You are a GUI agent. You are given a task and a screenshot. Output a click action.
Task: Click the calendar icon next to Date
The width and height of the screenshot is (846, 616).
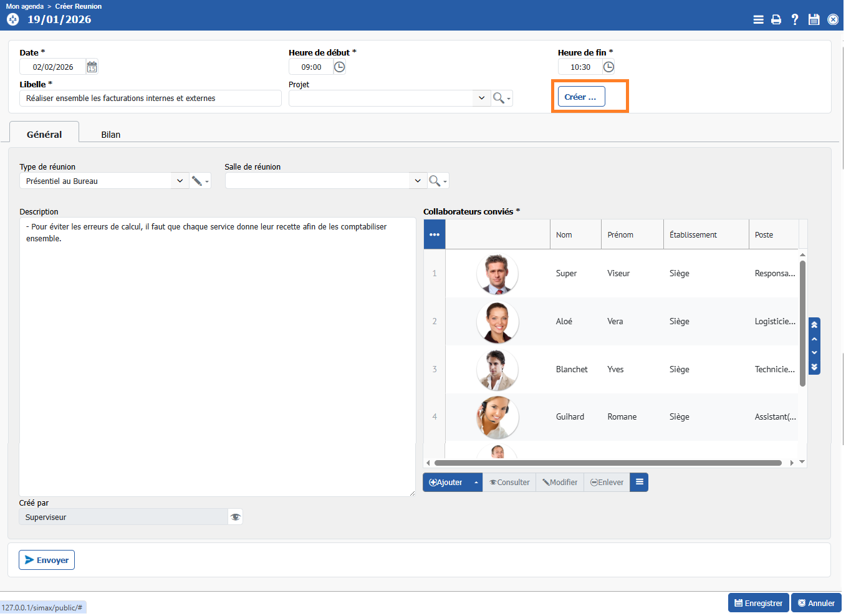[92, 67]
